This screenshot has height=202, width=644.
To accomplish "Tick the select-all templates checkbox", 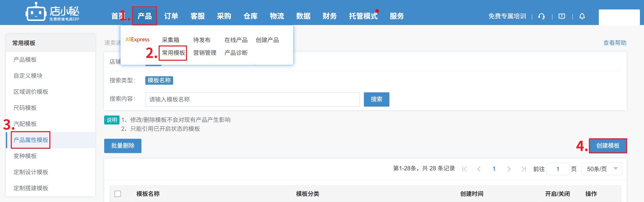I will tap(118, 194).
